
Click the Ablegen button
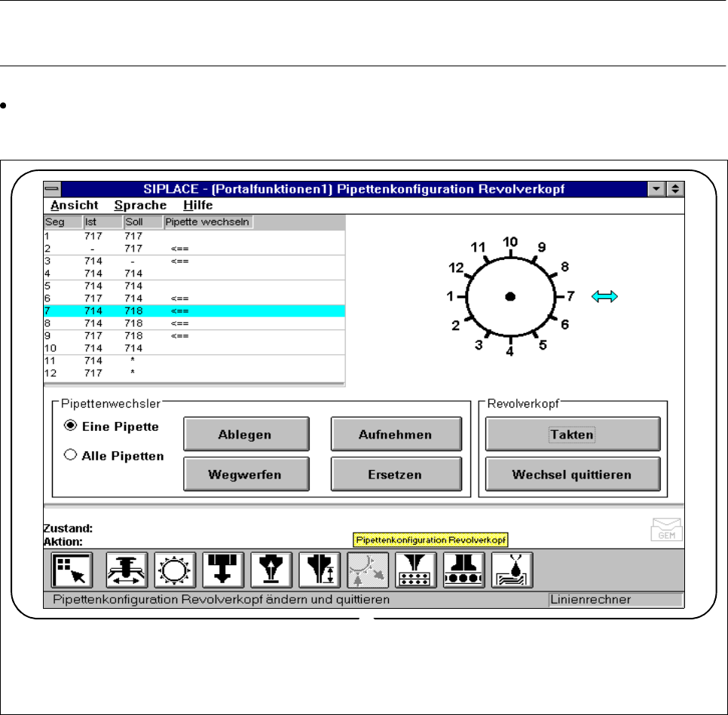(246, 434)
